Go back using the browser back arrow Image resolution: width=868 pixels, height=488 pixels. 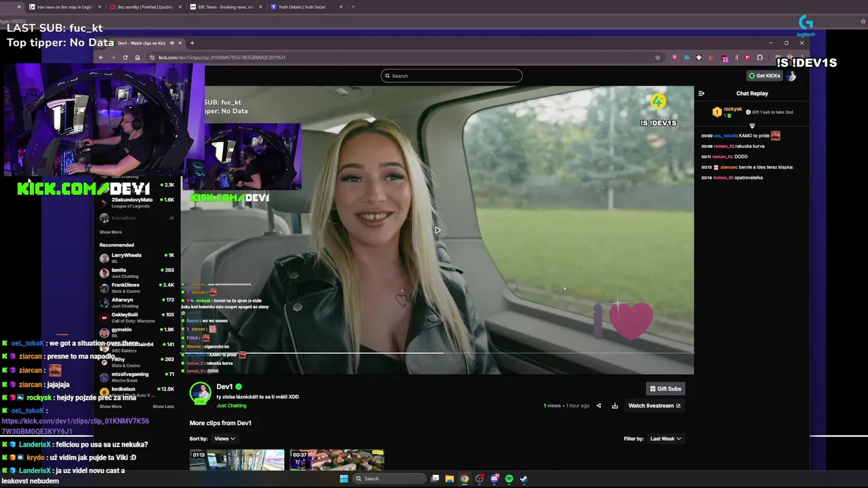[101, 58]
